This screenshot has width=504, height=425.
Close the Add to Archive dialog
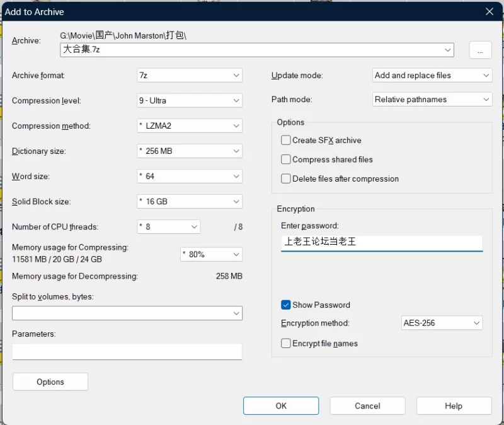click(x=490, y=11)
